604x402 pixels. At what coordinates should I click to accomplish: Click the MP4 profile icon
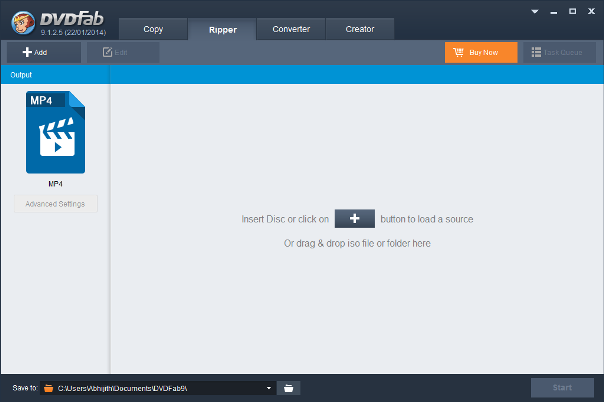(55, 132)
